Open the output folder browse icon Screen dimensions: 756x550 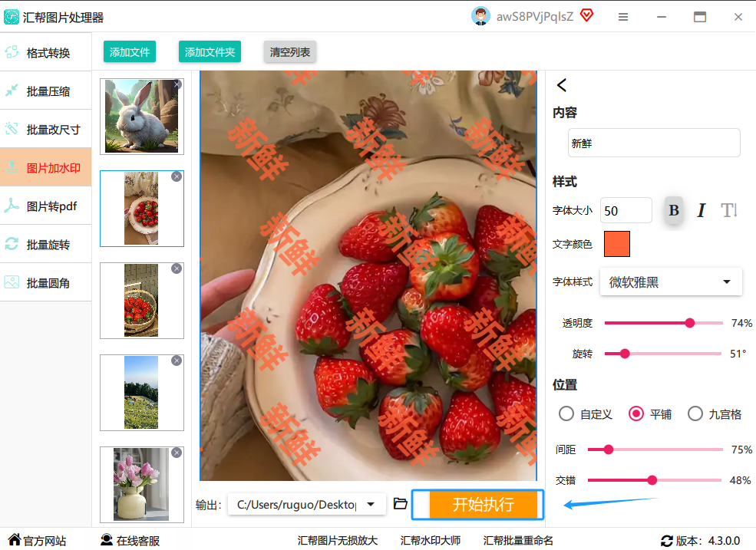click(400, 504)
